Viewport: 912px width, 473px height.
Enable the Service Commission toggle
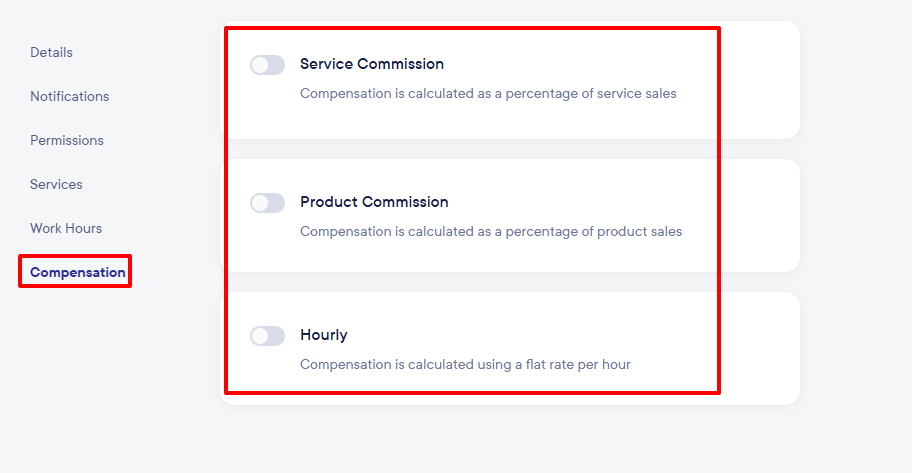(x=267, y=65)
